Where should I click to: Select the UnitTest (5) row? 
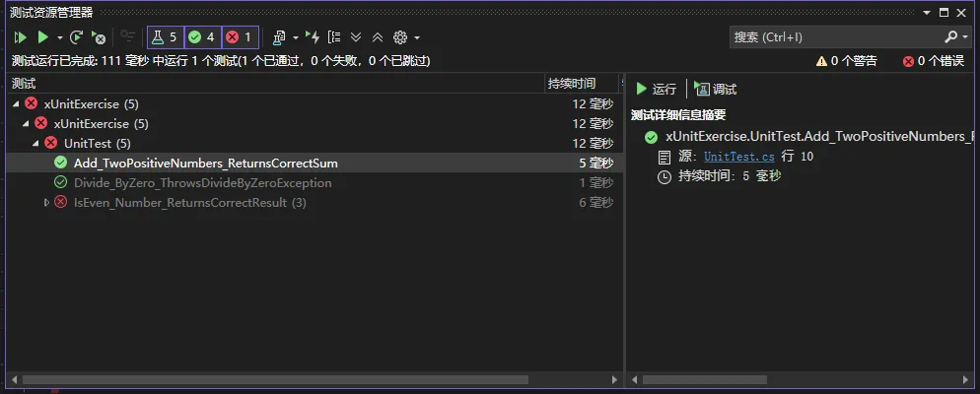pyautogui.click(x=315, y=144)
